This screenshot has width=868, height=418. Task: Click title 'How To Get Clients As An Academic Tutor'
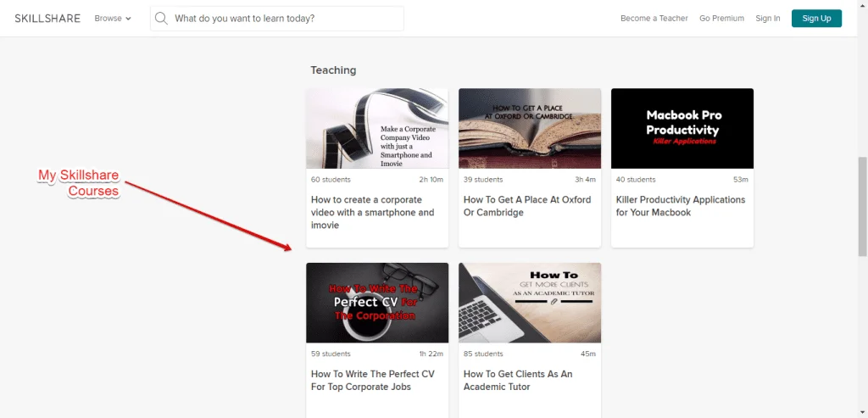point(518,381)
